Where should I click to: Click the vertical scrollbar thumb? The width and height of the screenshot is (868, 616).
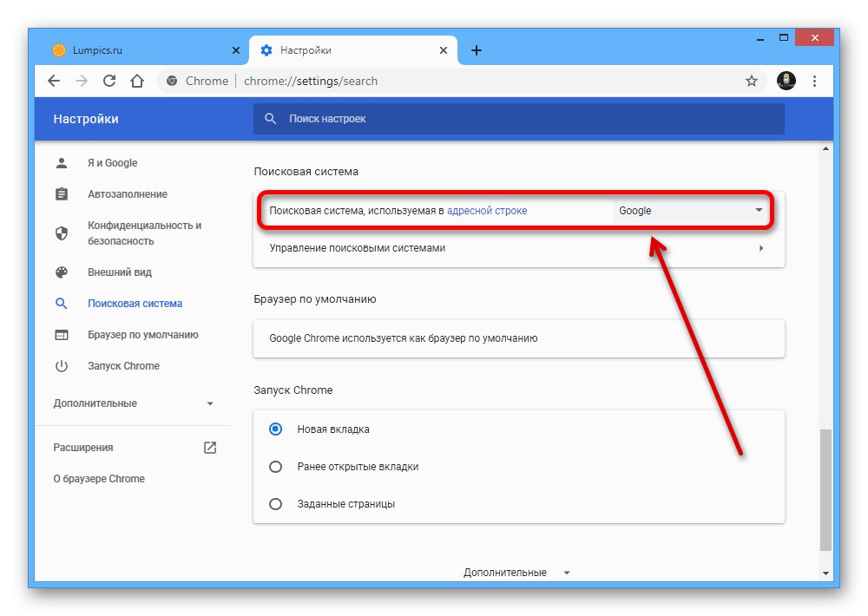coord(825,490)
